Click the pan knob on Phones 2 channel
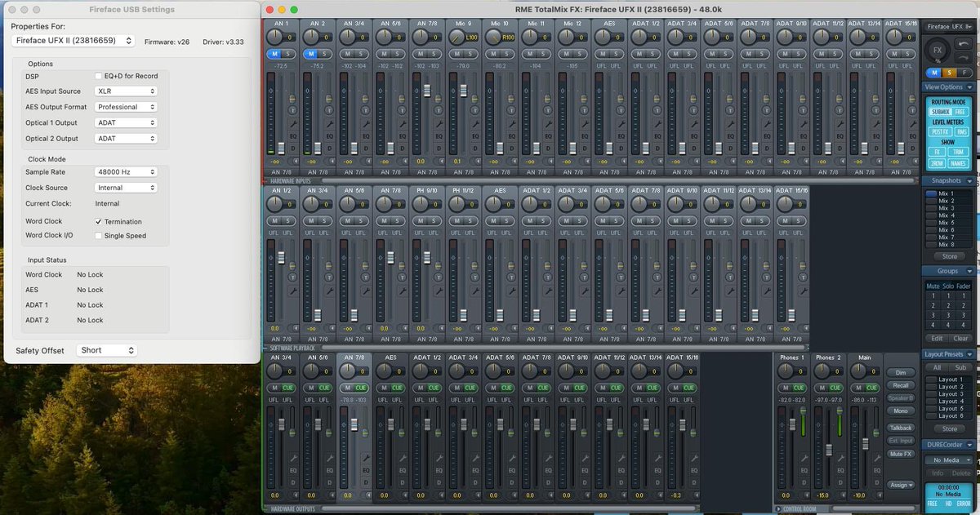The width and height of the screenshot is (980, 515). pos(822,371)
